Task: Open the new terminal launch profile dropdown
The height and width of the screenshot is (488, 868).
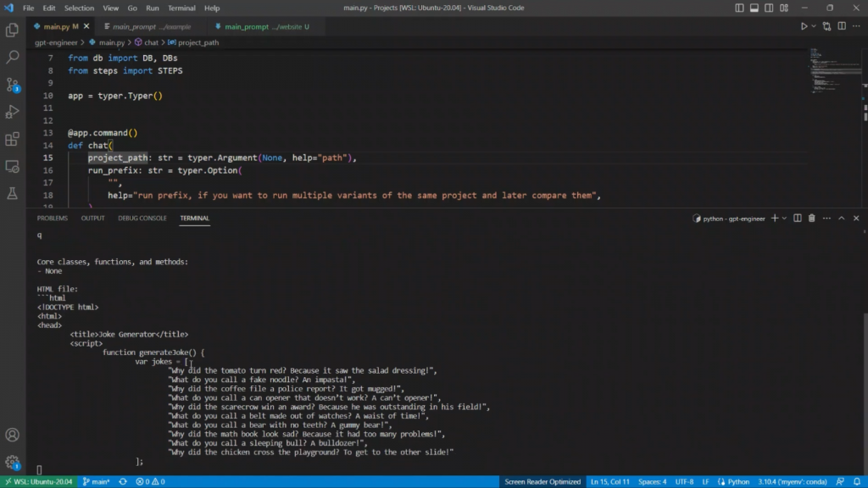Action: pyautogui.click(x=785, y=219)
